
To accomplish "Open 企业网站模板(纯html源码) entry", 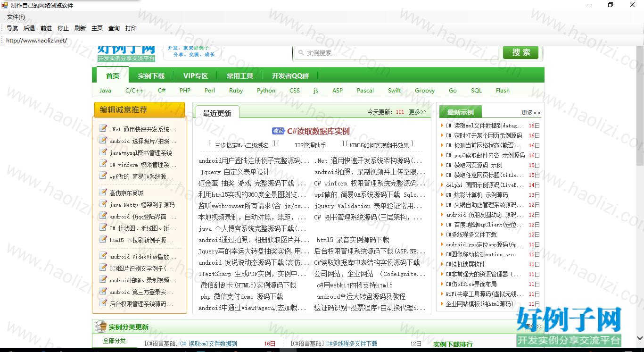I will tap(479, 304).
